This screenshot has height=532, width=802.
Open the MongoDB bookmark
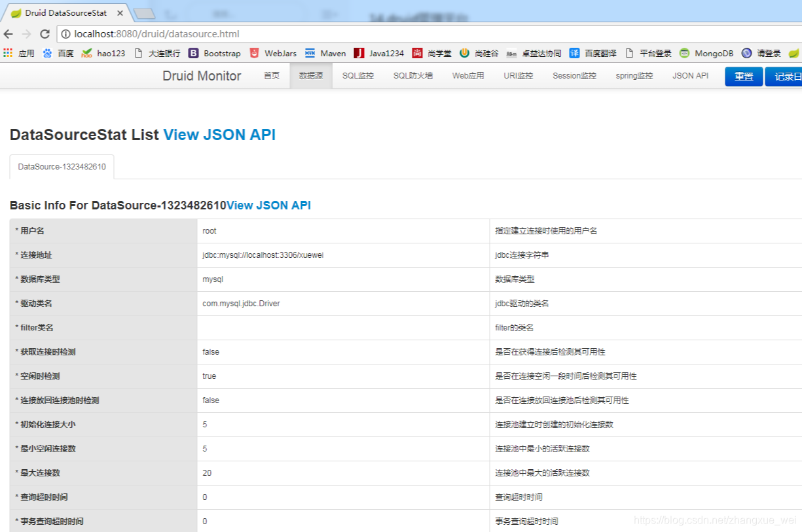pyautogui.click(x=706, y=54)
